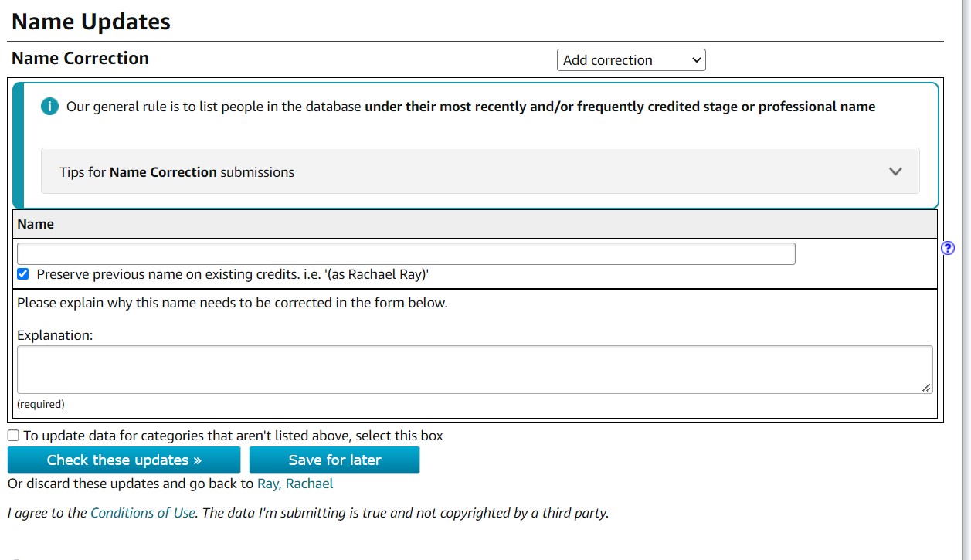
Task: Focus the Explanation text area
Action: click(x=474, y=369)
